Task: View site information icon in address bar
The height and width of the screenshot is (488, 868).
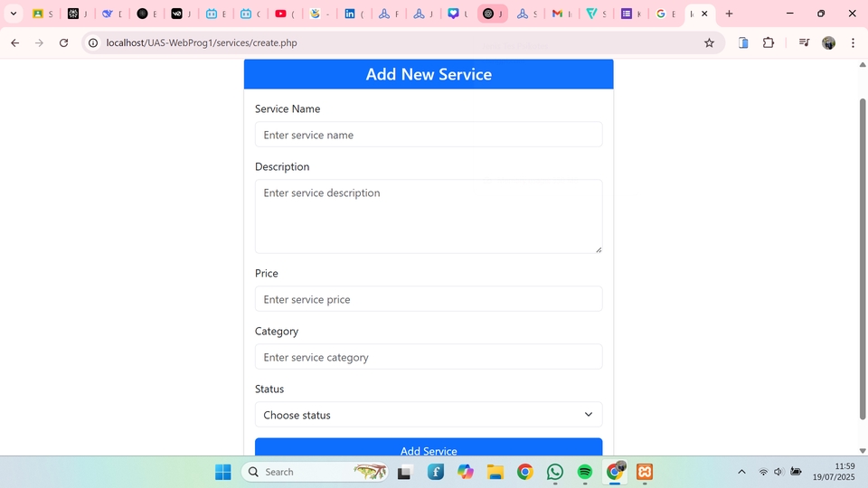Action: click(93, 42)
